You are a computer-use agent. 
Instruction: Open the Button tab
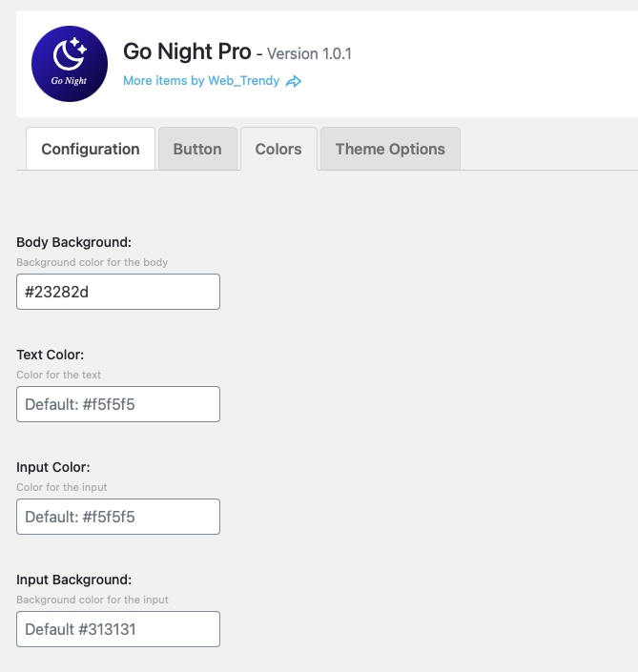click(197, 149)
